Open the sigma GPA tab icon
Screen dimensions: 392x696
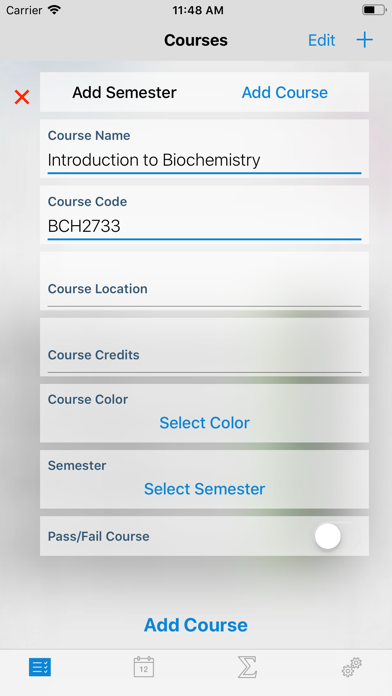point(247,667)
